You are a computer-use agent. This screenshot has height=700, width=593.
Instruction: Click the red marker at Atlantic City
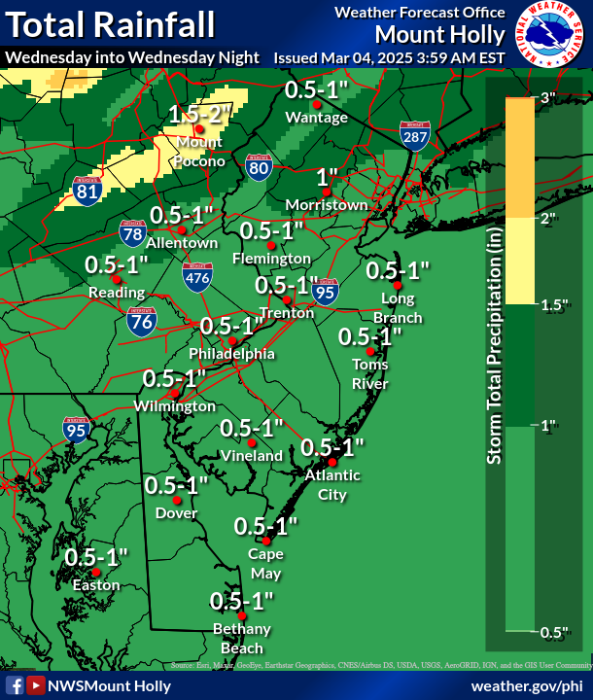[x=331, y=462]
